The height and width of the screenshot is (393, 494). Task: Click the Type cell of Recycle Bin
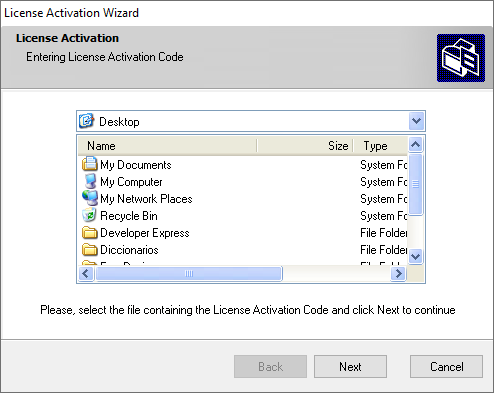coord(384,216)
